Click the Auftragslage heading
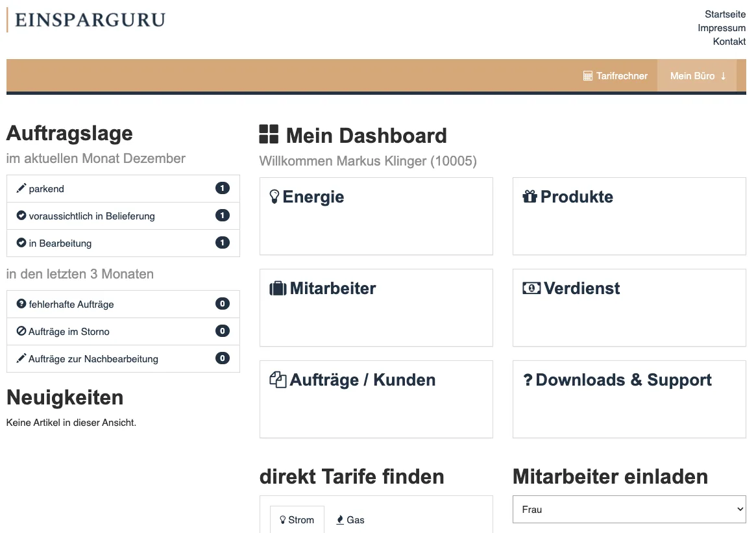Viewport: 756px width, 533px height. click(x=69, y=133)
